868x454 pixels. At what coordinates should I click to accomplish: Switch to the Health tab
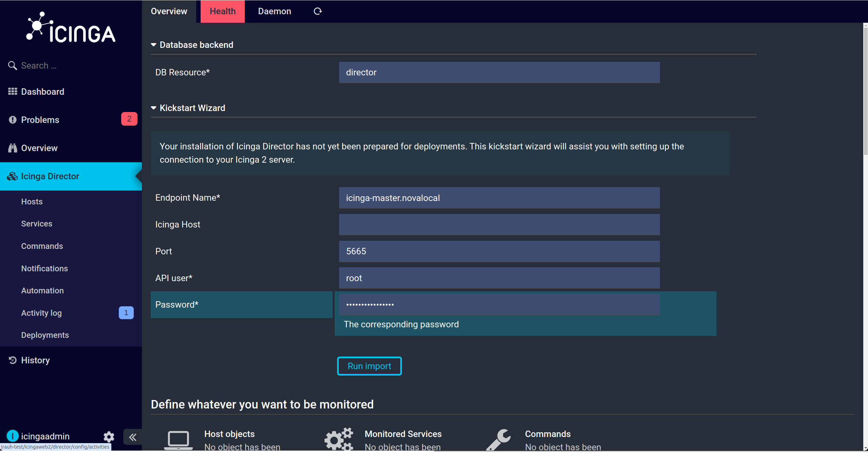223,11
